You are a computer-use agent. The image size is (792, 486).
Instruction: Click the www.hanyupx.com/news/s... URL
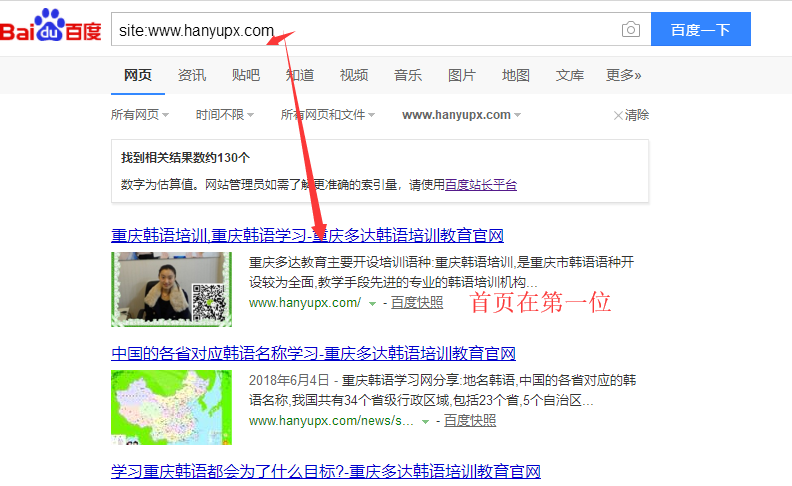pos(331,421)
